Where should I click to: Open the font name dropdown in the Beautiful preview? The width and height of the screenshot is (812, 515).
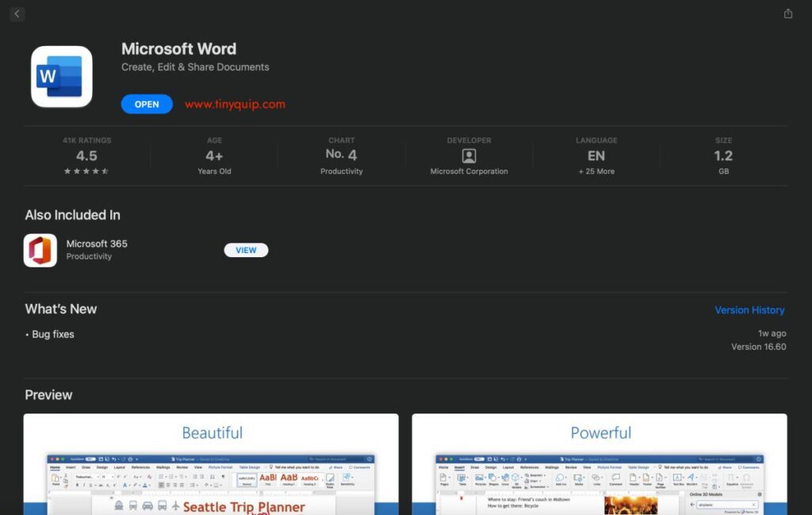pyautogui.click(x=86, y=476)
